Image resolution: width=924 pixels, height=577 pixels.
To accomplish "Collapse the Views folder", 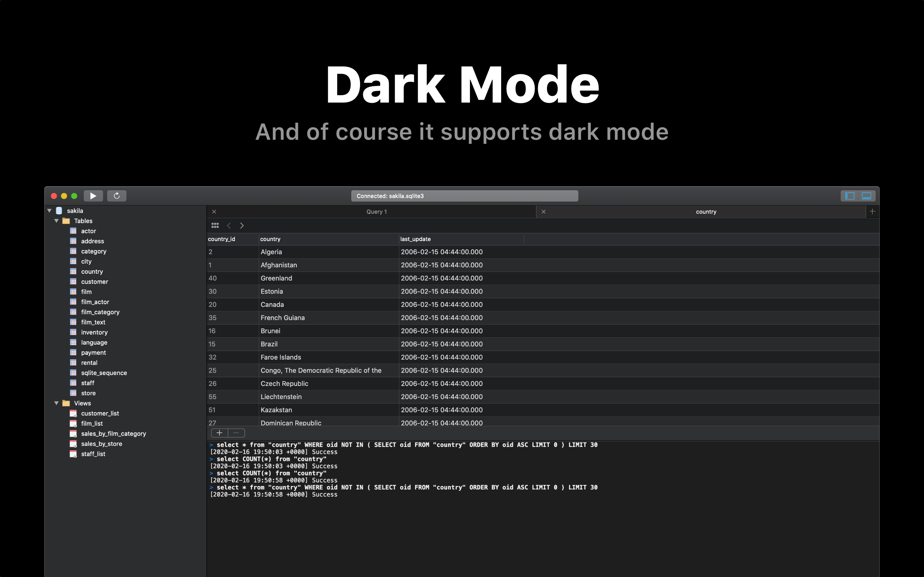I will (x=56, y=403).
